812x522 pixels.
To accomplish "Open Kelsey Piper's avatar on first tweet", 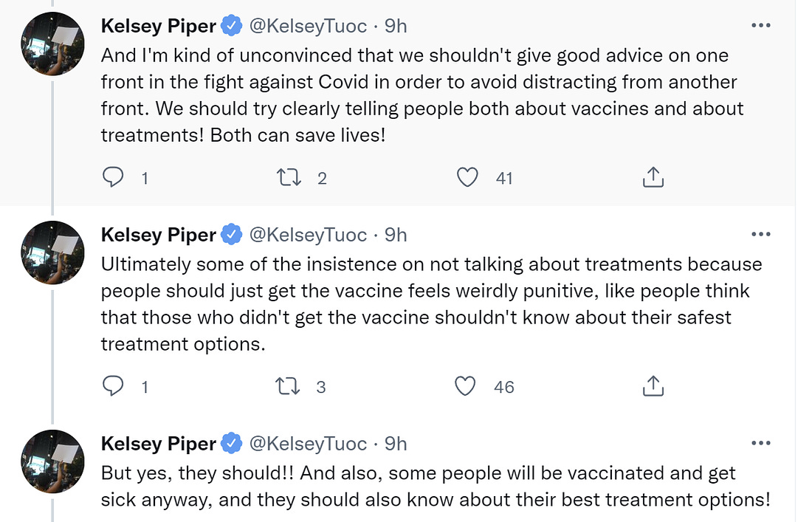I will 52,44.
